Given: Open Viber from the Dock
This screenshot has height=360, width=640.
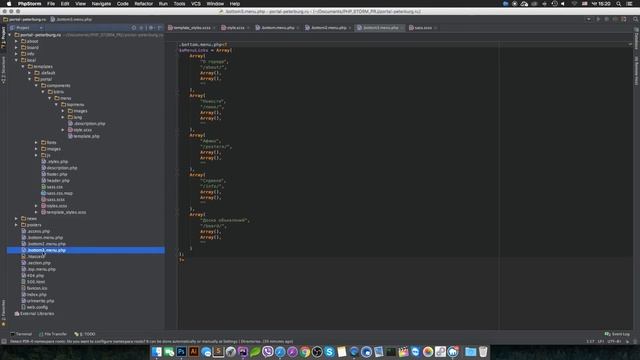Looking at the screenshot, I should click(268, 352).
